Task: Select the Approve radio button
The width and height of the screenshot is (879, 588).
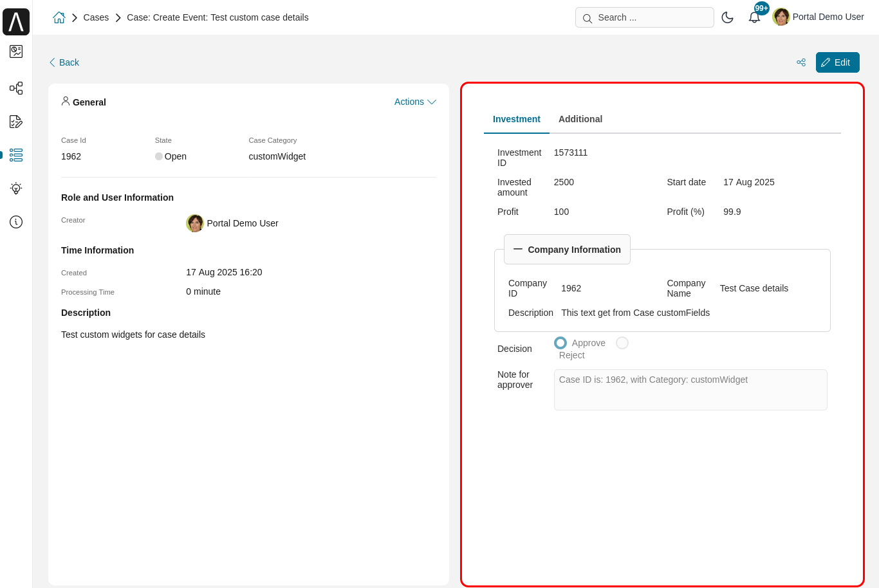Action: [560, 343]
